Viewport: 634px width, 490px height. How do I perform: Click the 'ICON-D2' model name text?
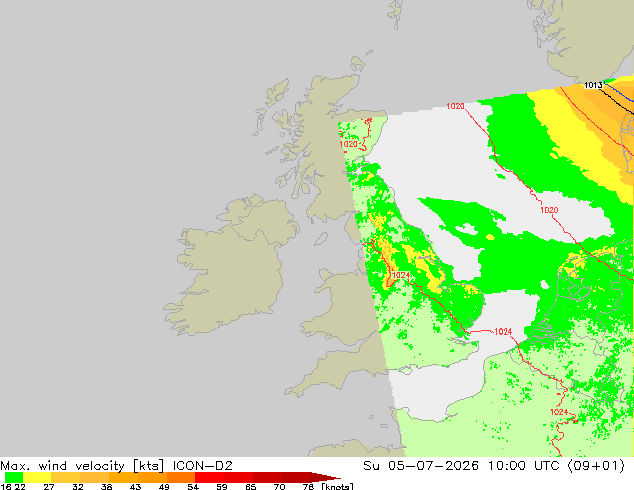click(x=203, y=466)
